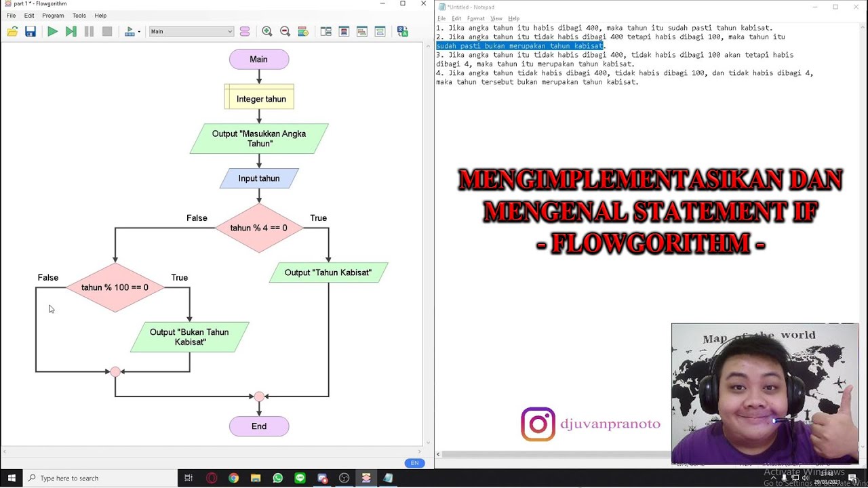The width and height of the screenshot is (868, 488).
Task: Click True label beside tahun % 4 decision
Action: pyautogui.click(x=318, y=218)
